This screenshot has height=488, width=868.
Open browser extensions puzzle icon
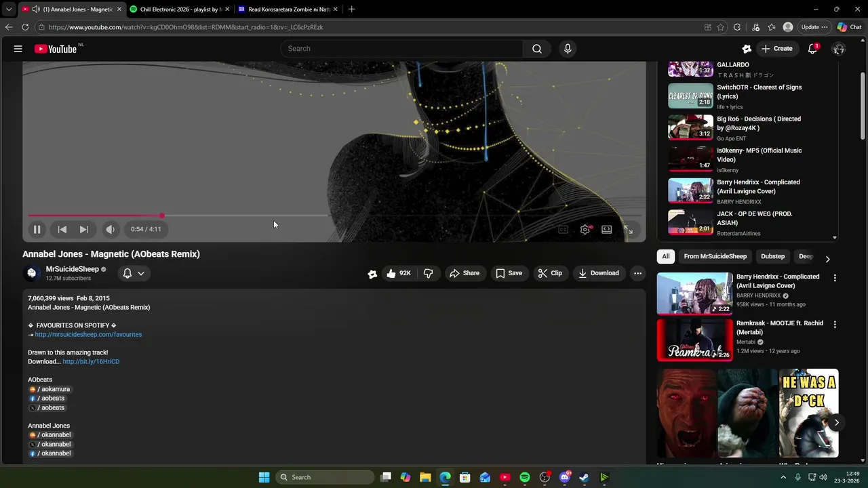click(x=737, y=27)
